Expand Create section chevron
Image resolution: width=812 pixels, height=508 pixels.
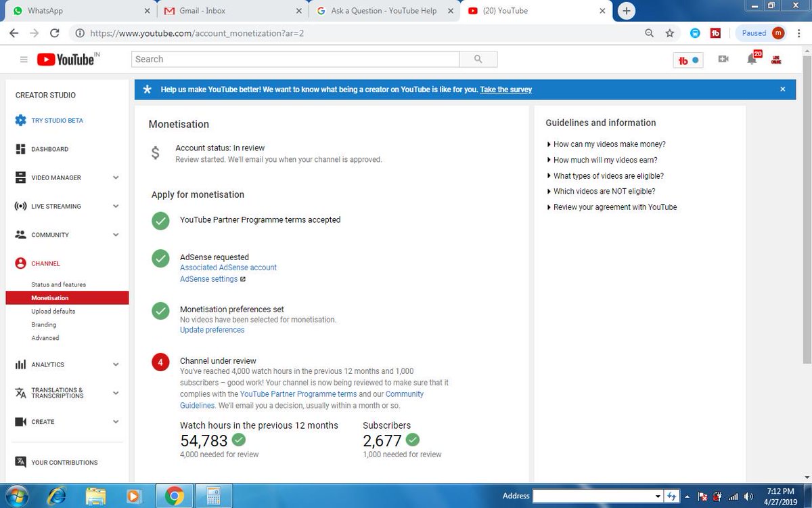click(x=116, y=421)
